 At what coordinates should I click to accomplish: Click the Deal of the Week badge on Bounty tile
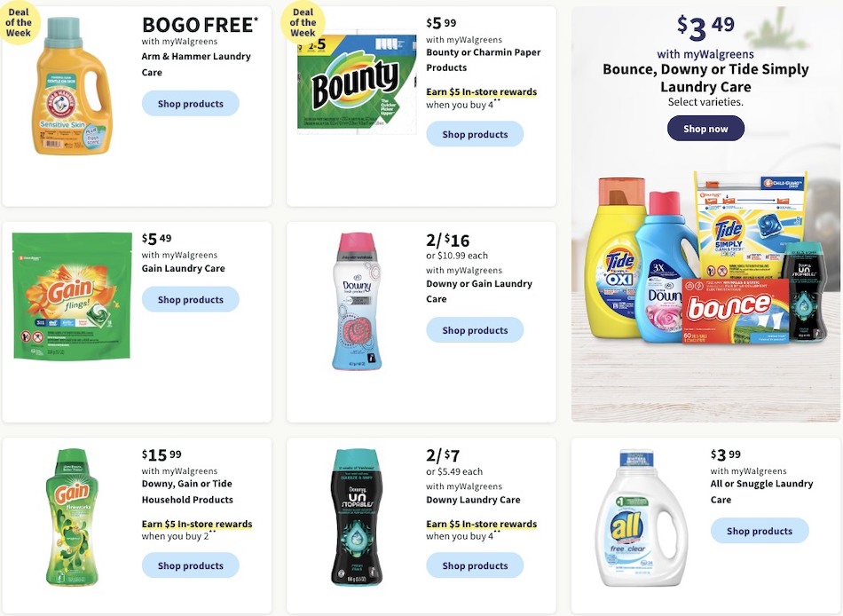tap(304, 23)
